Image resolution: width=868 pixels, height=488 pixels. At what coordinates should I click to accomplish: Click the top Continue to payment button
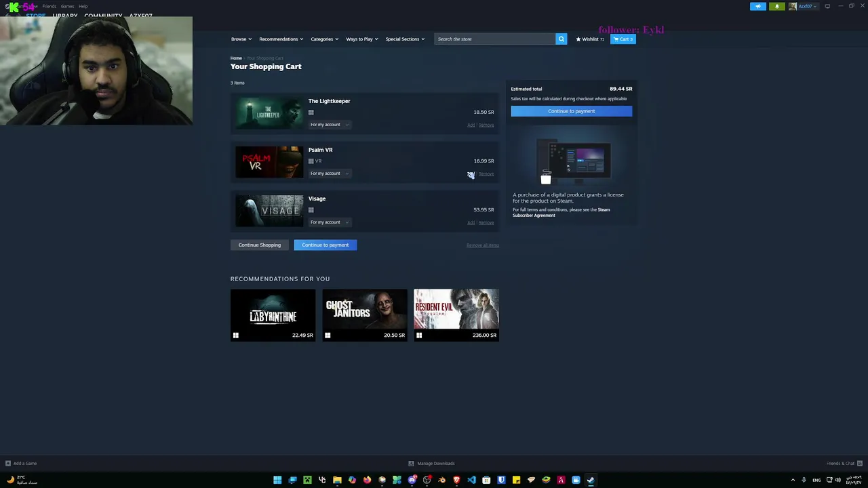pos(571,111)
